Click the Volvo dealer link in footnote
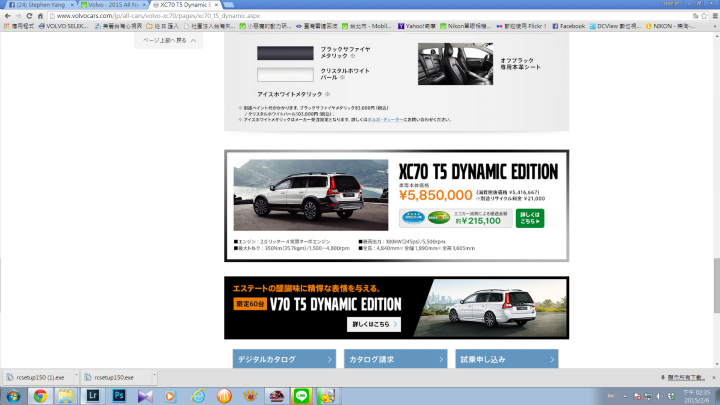This screenshot has height=405, width=720. (x=385, y=119)
